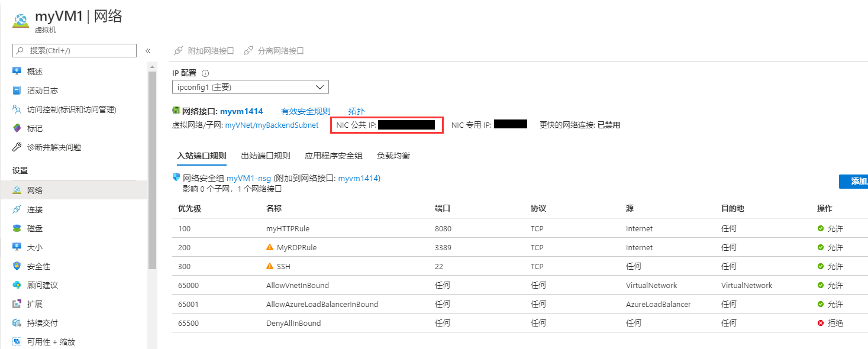868x349 pixels.
Task: Click the 安全性 shield icon
Action: click(17, 266)
